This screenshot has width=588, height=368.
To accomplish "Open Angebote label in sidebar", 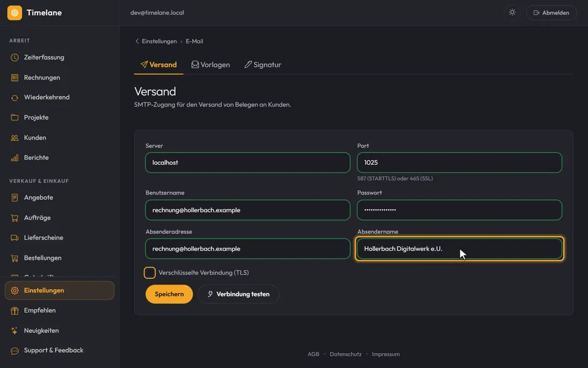I will [39, 197].
